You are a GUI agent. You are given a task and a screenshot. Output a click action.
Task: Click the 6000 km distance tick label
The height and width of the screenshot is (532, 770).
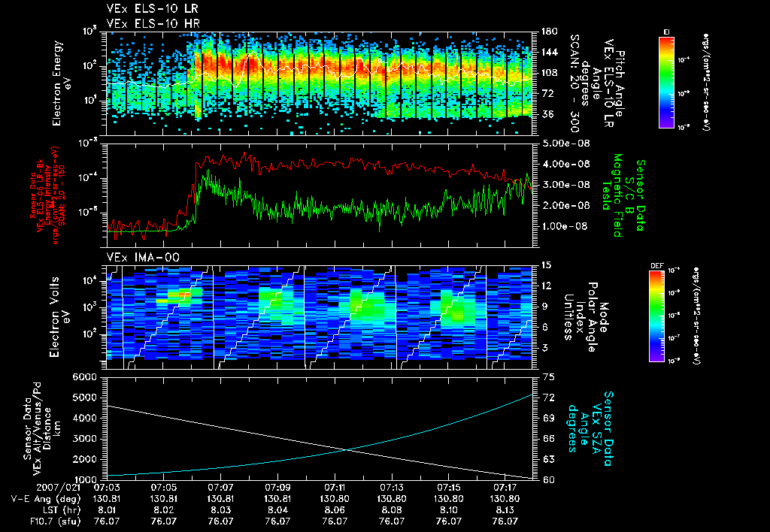[84, 377]
